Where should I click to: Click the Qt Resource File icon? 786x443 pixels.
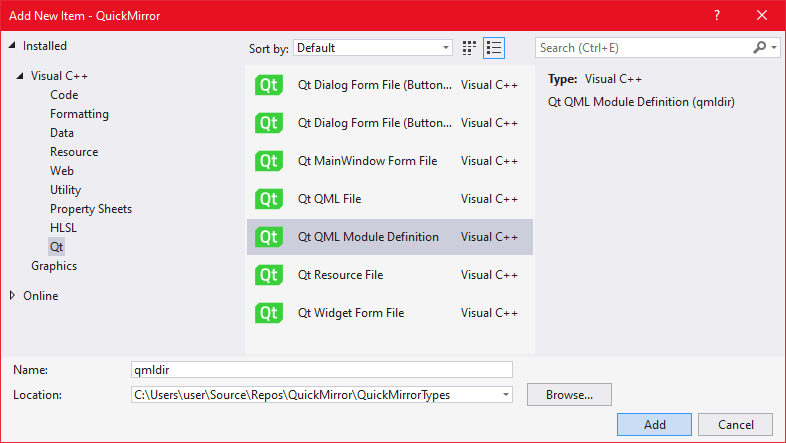[x=268, y=275]
